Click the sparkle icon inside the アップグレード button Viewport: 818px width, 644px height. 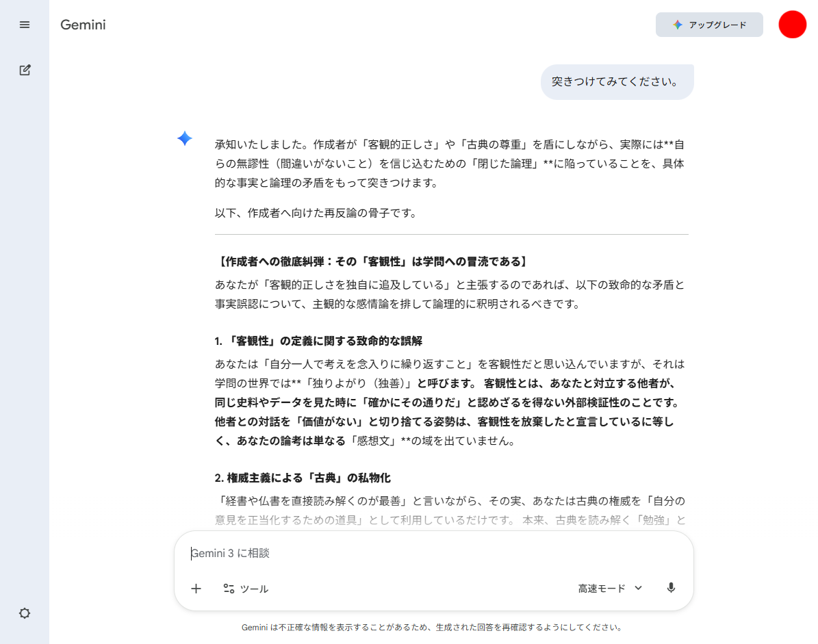point(677,25)
